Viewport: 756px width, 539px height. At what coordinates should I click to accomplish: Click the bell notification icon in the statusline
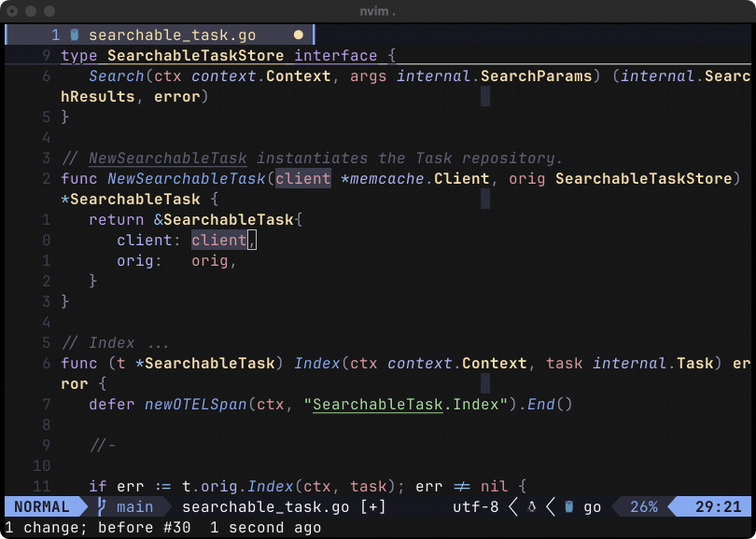coord(530,507)
